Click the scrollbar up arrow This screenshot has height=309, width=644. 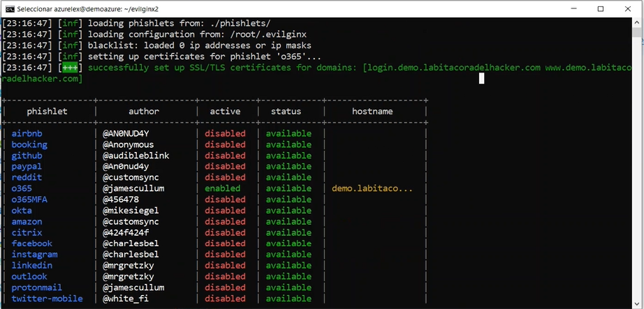(x=636, y=23)
